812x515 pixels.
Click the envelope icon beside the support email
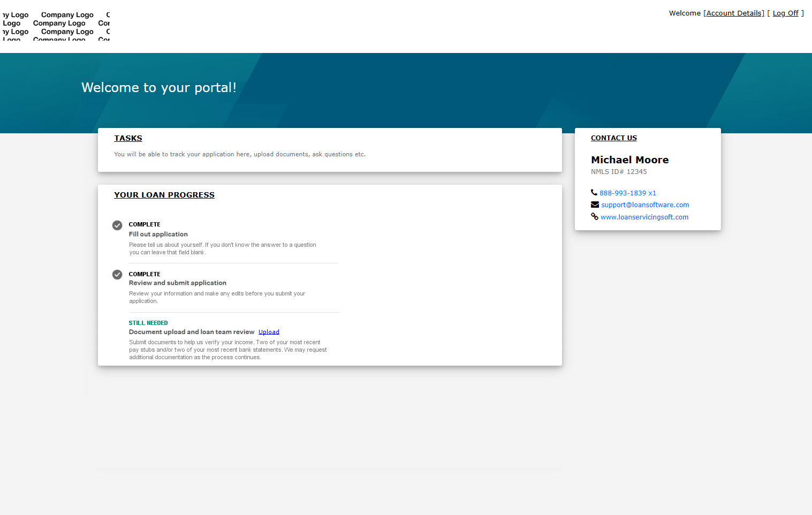[x=594, y=204]
